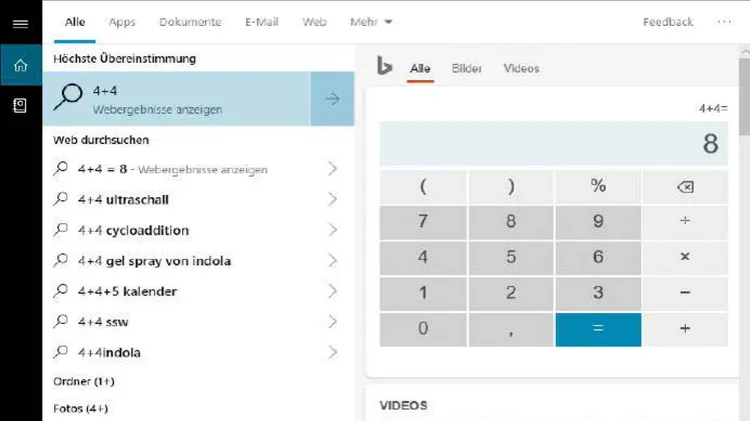Click the arrow next to 4+4 top result
The height and width of the screenshot is (421, 750).
[332, 99]
